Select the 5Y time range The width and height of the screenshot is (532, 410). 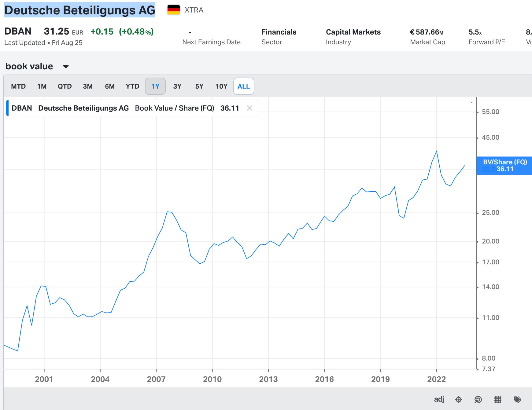coord(199,86)
